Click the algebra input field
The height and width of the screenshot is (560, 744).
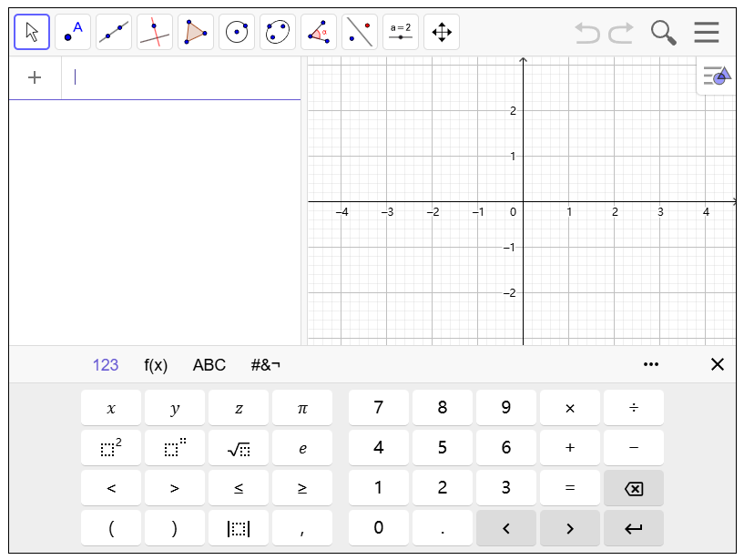point(182,77)
